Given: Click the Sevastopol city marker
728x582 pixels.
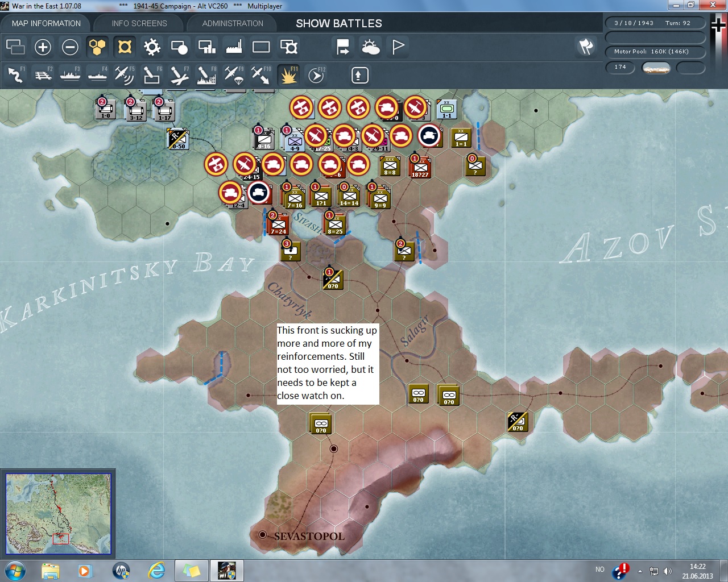Looking at the screenshot, I should (262, 535).
